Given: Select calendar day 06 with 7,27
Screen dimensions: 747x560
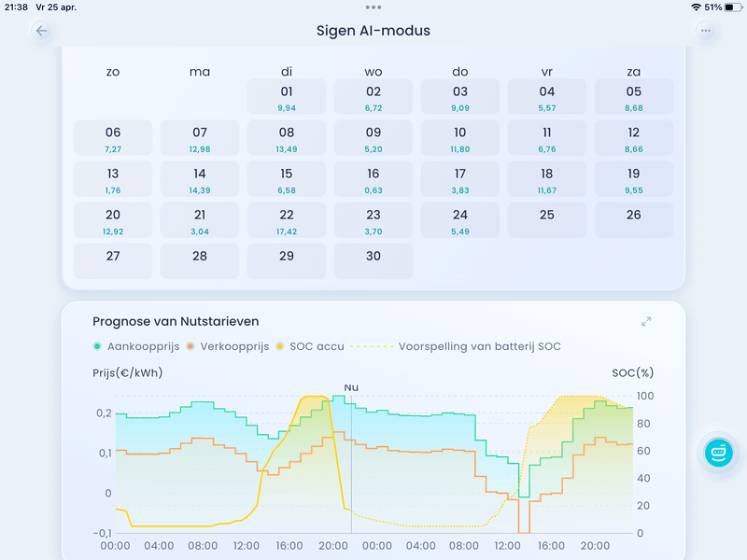Looking at the screenshot, I should coord(113,137).
